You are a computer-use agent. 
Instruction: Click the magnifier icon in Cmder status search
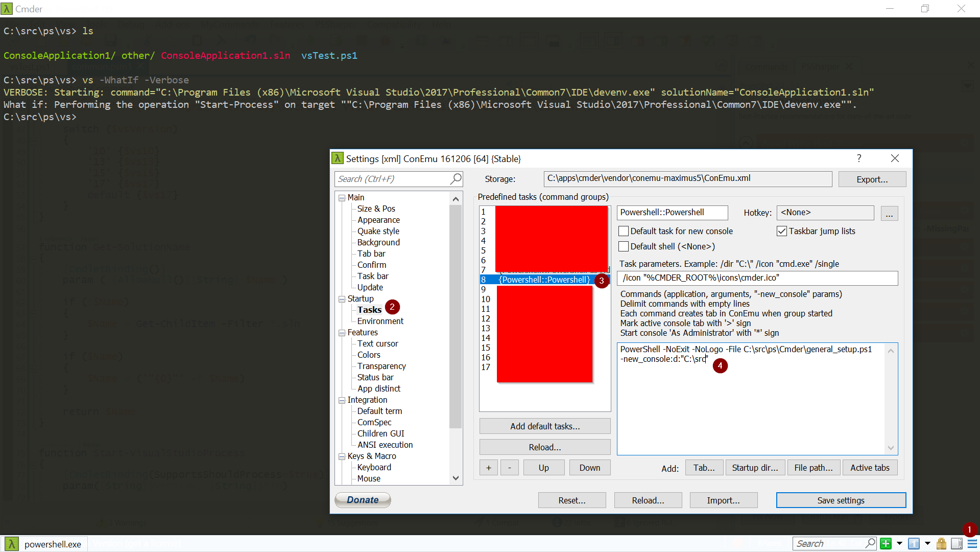[x=870, y=543]
